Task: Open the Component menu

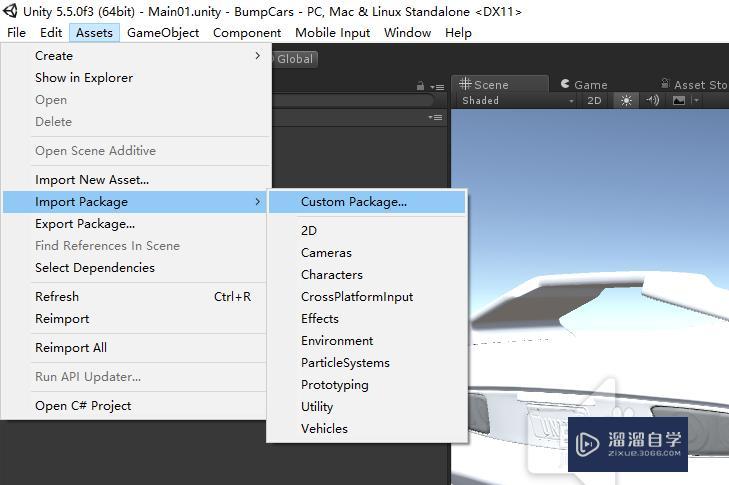Action: pos(247,33)
